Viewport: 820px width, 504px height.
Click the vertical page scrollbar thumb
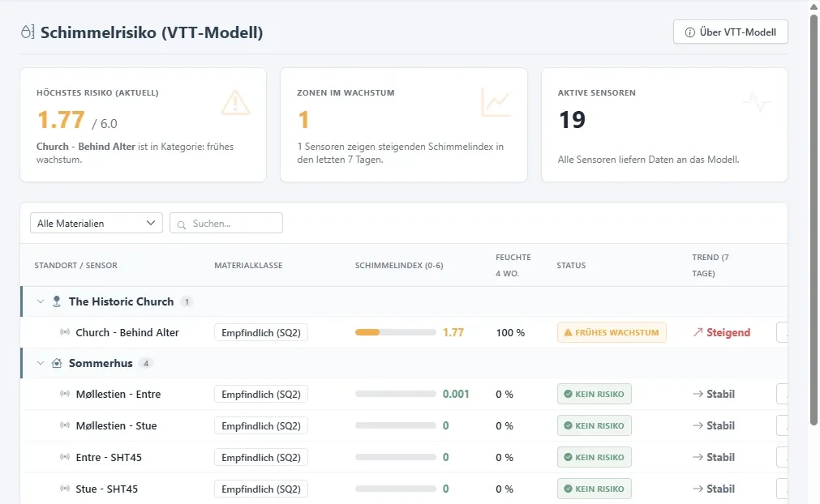[x=814, y=220]
